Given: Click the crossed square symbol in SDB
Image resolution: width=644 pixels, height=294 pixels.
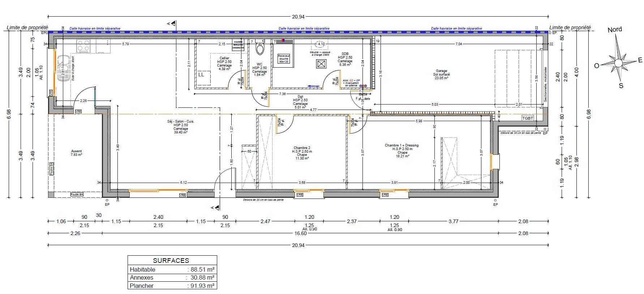Looking at the screenshot, I should 321,64.
